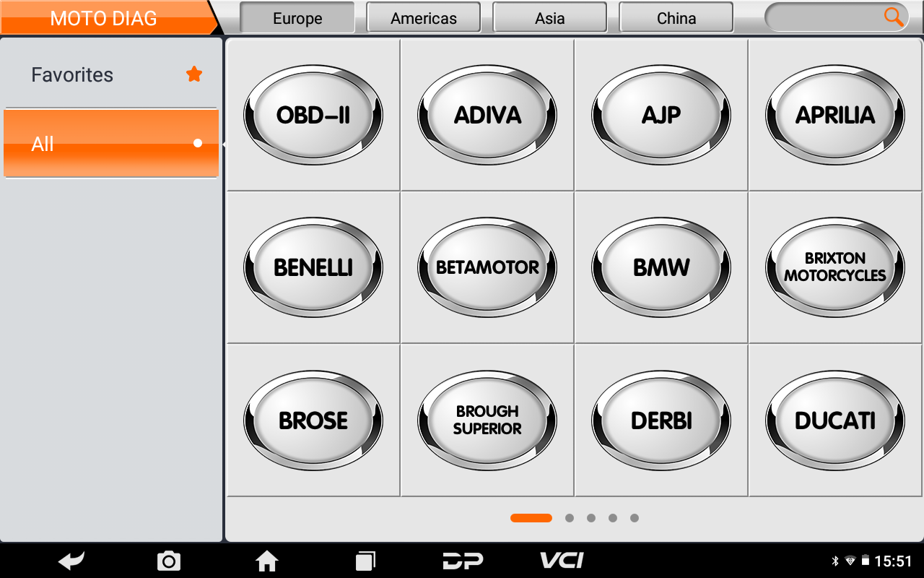Open recent apps overview icon
This screenshot has height=578, width=924.
[x=365, y=561]
